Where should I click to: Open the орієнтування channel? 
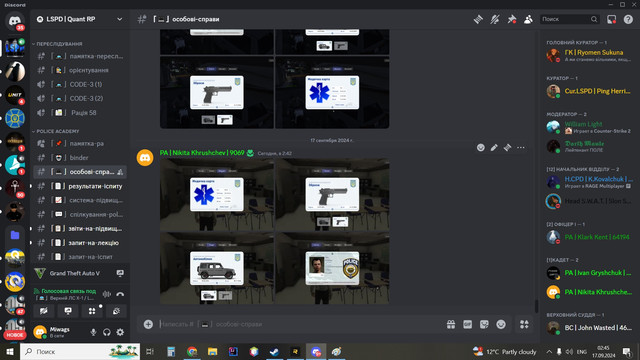pos(80,70)
